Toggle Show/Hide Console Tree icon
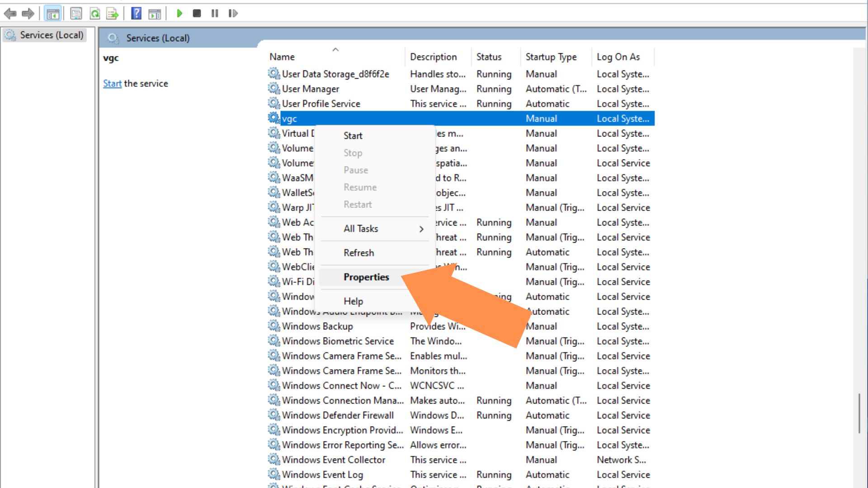This screenshot has width=868, height=488. click(53, 14)
